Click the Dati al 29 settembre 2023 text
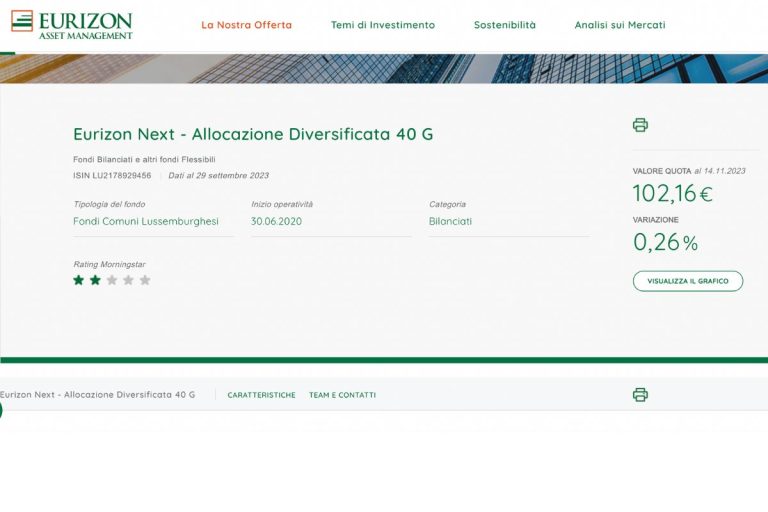768x512 pixels. point(218,175)
